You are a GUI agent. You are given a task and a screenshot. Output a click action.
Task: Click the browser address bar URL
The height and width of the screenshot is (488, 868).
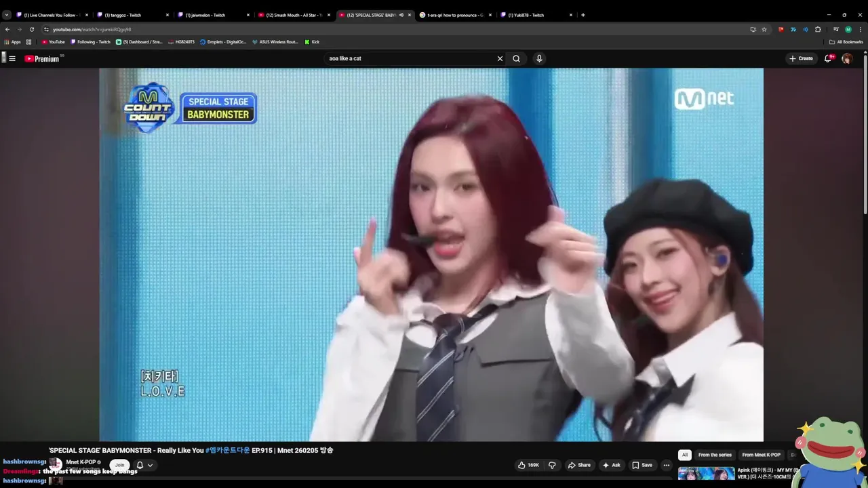click(92, 29)
